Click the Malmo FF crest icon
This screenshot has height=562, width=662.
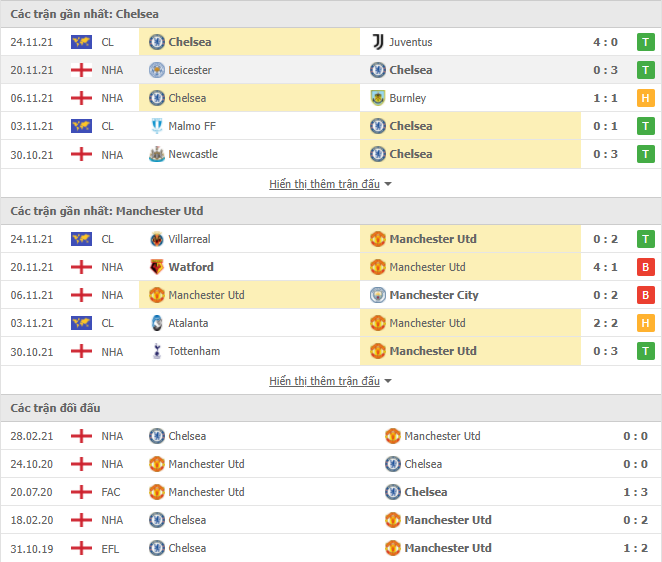pos(157,126)
